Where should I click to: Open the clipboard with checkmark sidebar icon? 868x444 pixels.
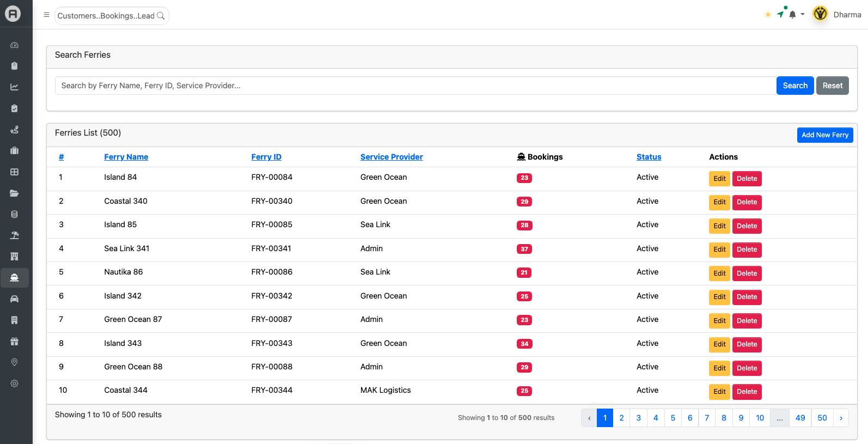[x=15, y=108]
